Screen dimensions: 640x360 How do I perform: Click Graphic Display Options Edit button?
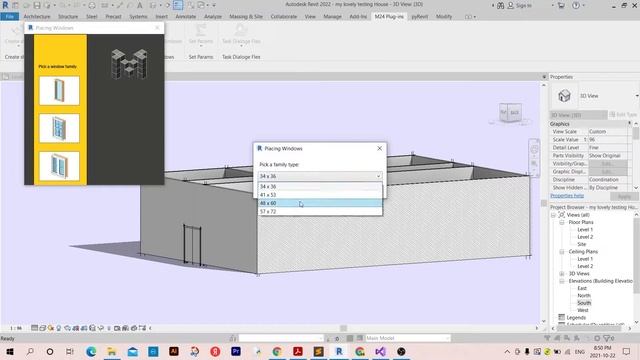tap(608, 171)
